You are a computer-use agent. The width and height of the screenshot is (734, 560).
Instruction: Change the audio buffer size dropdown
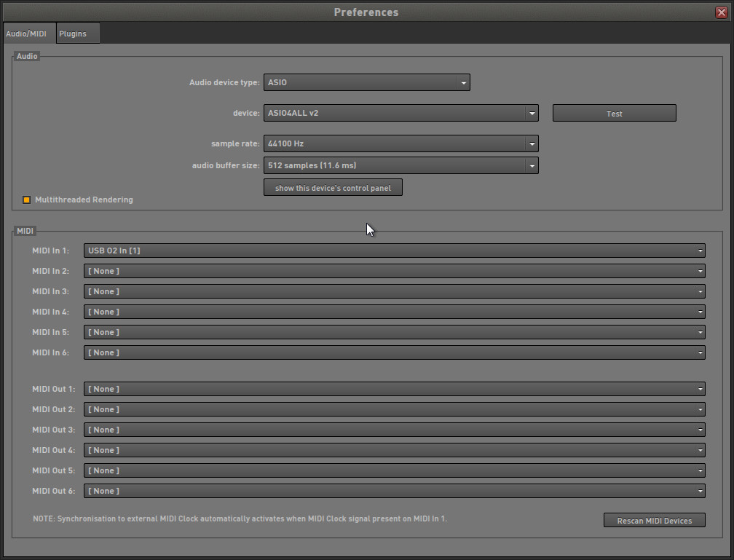tap(400, 166)
